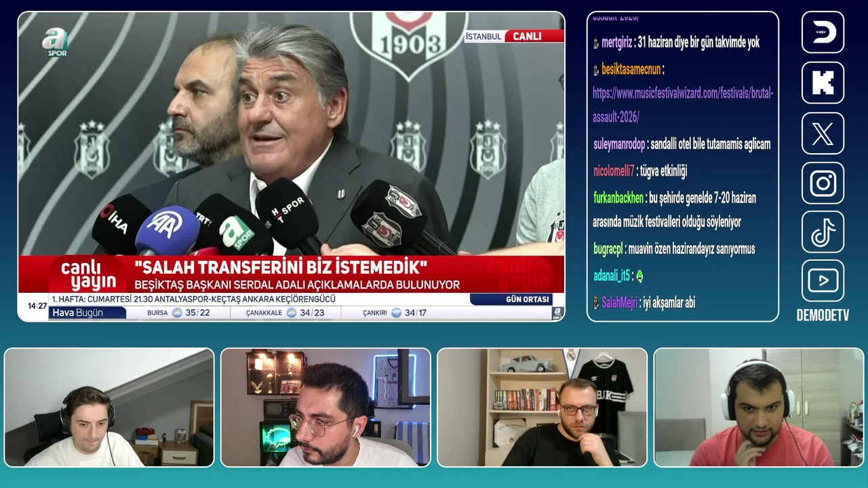The image size is (868, 488).
Task: Click the Çankırı weather cloud icon
Action: point(397,312)
